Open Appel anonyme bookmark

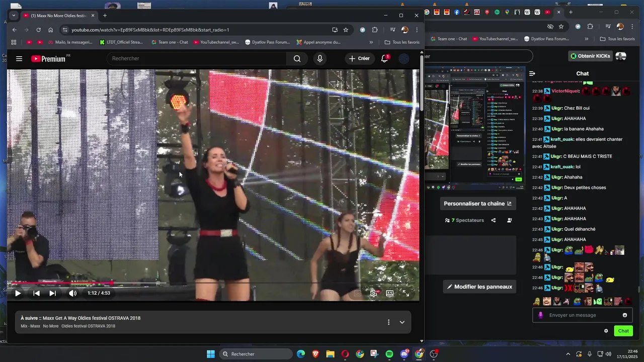(318, 42)
